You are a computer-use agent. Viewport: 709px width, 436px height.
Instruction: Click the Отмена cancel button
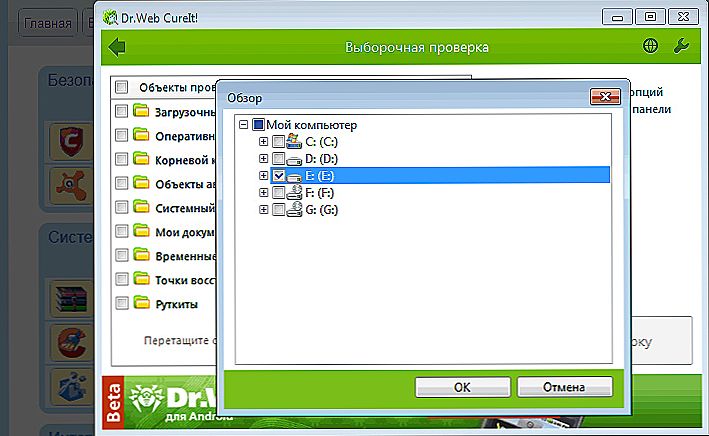(x=564, y=387)
